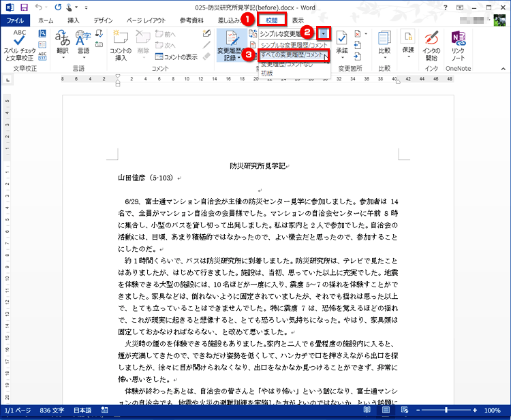This screenshot has width=511, height=420.
Task: Expand the 言語 dropdown arrow
Action: click(83, 58)
